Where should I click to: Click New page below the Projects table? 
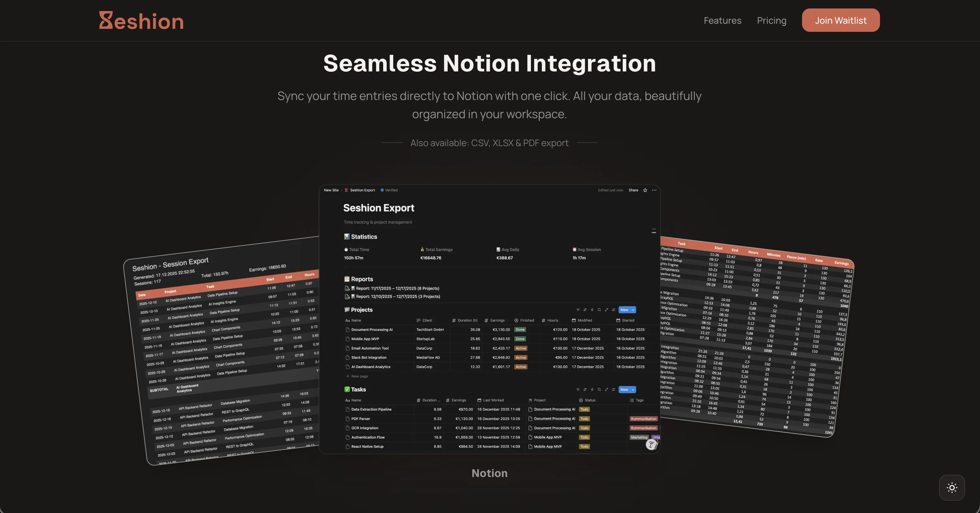pyautogui.click(x=359, y=376)
